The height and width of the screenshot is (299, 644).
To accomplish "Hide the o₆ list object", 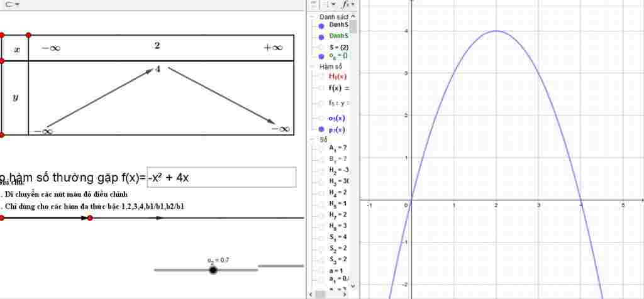I will 321,57.
